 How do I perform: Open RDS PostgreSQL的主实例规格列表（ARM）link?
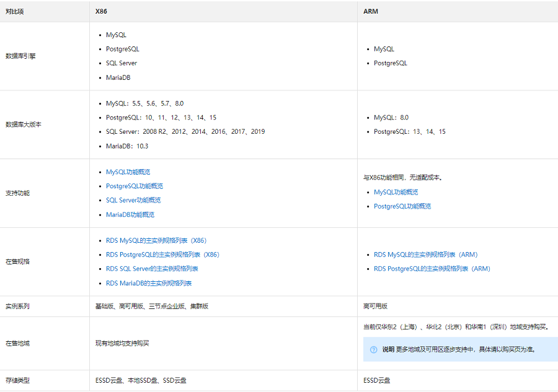[432, 269]
